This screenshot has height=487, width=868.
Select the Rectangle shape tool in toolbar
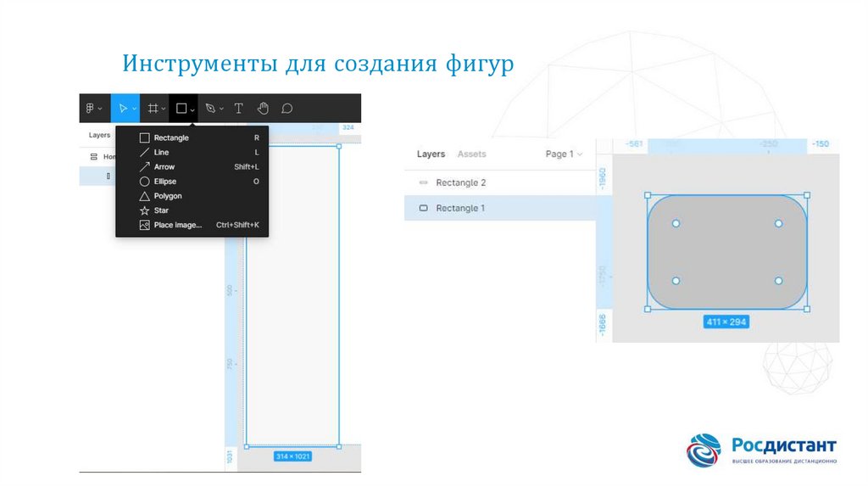coord(181,109)
